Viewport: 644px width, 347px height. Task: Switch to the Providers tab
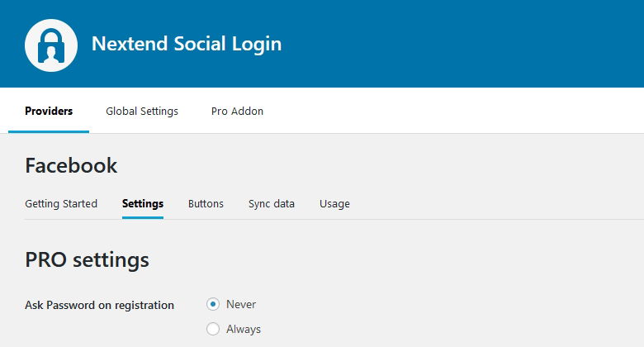(x=49, y=111)
